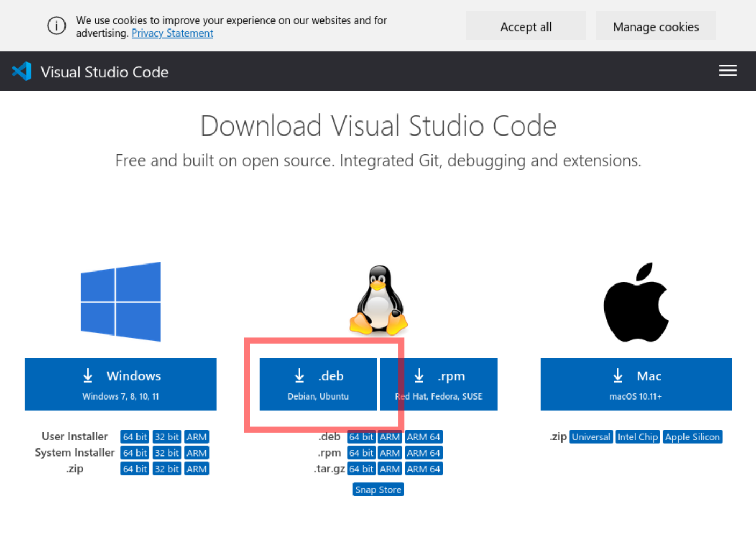756x556 pixels.
Task: Select Windows .zip 32 bit download
Action: [x=167, y=469]
